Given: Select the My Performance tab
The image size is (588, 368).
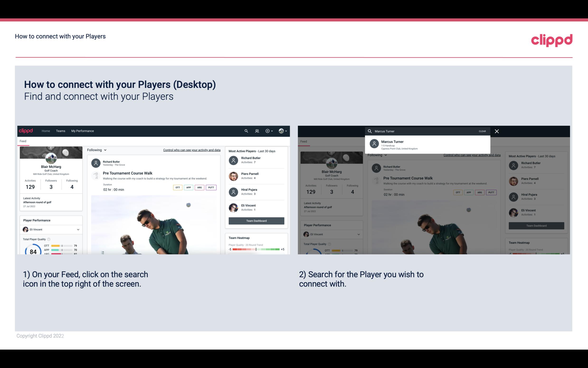Looking at the screenshot, I should click(x=83, y=131).
